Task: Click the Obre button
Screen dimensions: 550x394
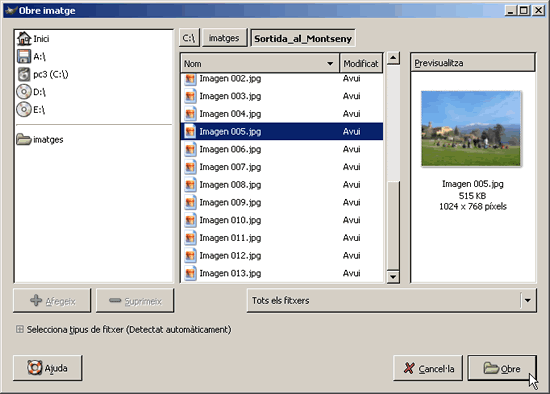Action: 502,368
